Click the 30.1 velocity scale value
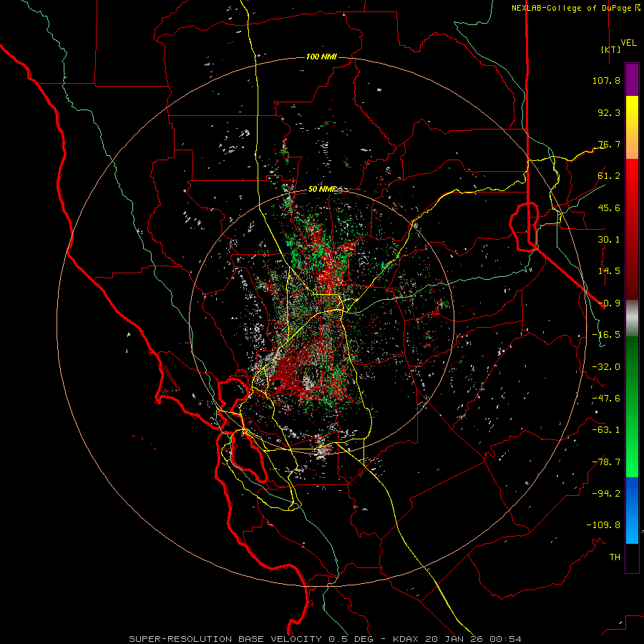The height and width of the screenshot is (644, 644). (609, 240)
